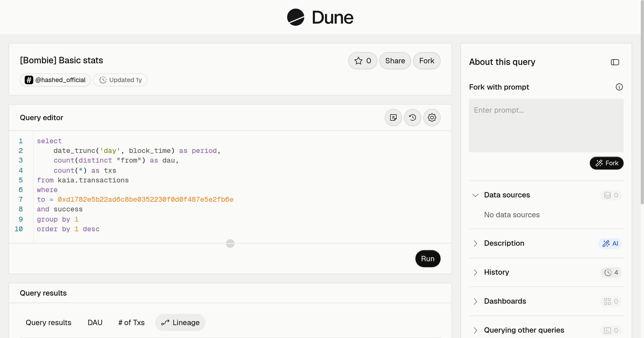Open query editor settings gear
644x338 pixels.
[432, 117]
